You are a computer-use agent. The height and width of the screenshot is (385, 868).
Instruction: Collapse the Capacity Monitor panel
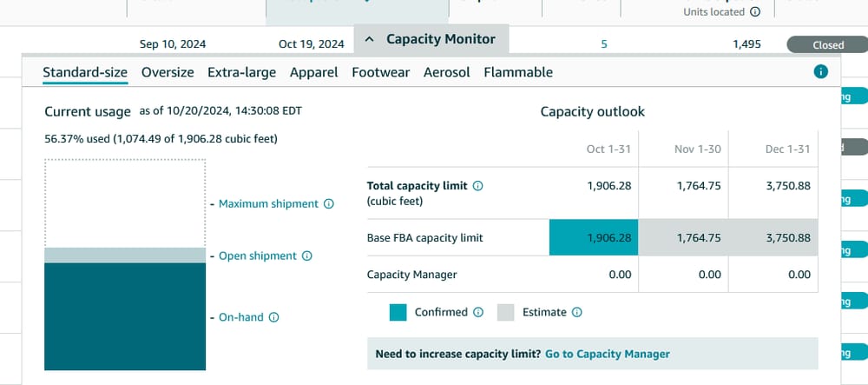(431, 39)
